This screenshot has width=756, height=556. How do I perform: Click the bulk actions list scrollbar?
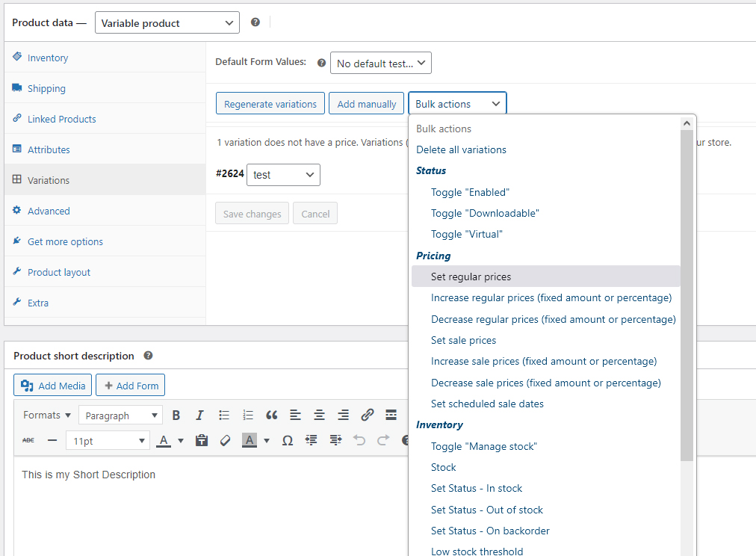coord(687,299)
